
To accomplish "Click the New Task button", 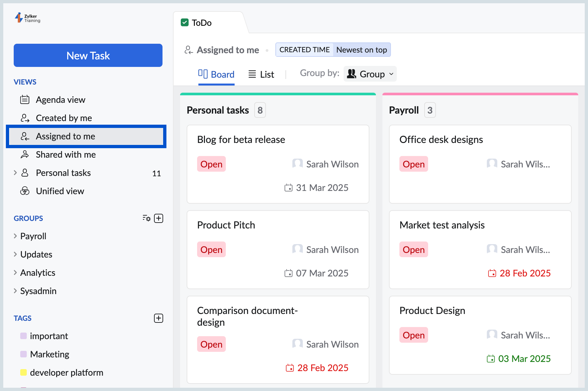I will point(88,55).
